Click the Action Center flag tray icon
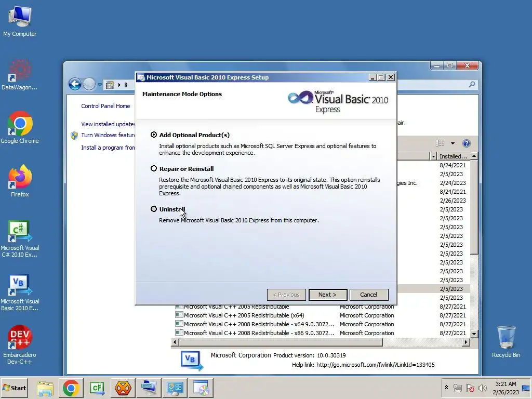 (x=470, y=388)
